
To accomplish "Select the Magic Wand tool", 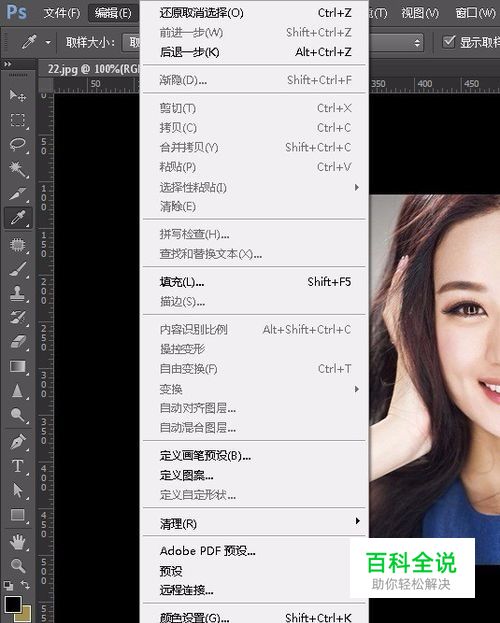I will (17, 169).
